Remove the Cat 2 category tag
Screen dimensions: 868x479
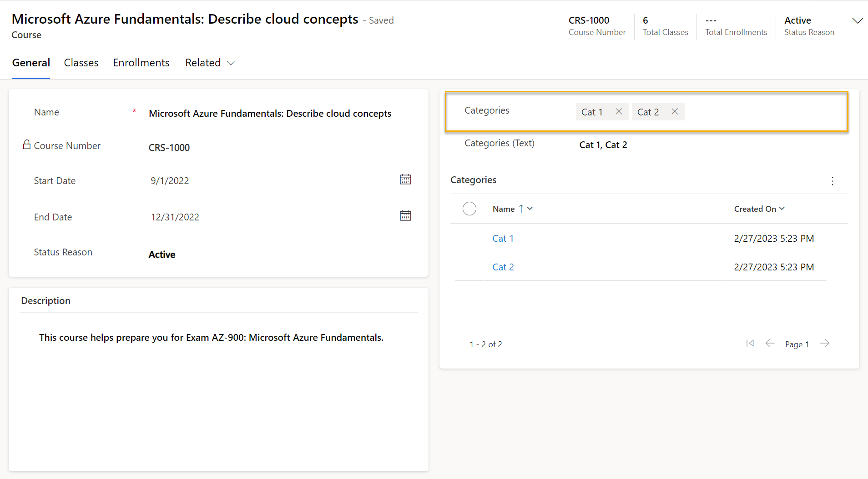pos(675,111)
